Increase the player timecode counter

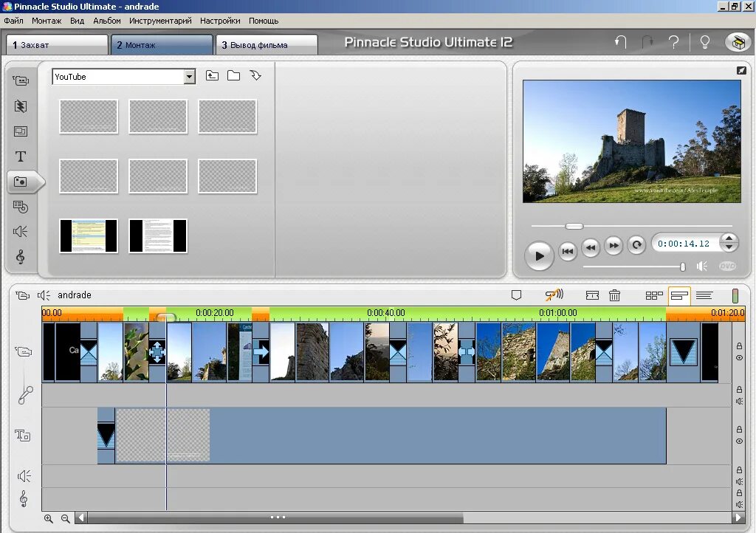point(729,238)
